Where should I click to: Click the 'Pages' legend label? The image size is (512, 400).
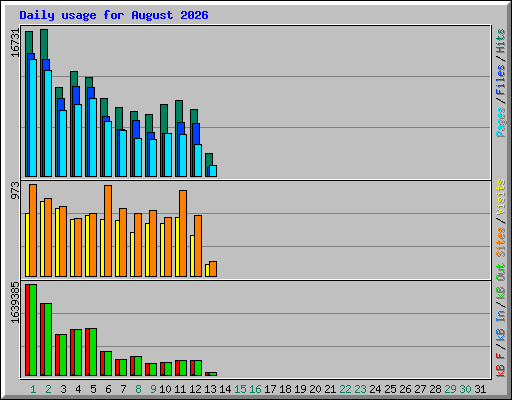[x=501, y=122]
